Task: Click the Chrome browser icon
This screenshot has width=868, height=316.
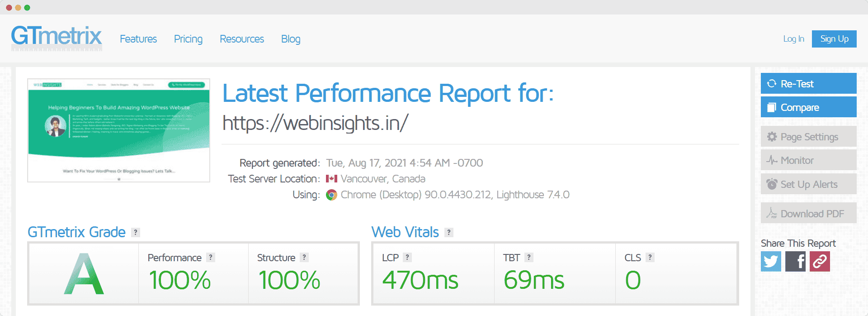Action: 332,195
